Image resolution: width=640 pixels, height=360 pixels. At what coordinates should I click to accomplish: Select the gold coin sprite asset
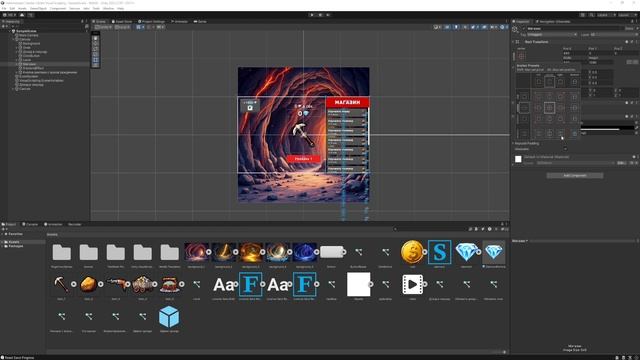point(412,252)
